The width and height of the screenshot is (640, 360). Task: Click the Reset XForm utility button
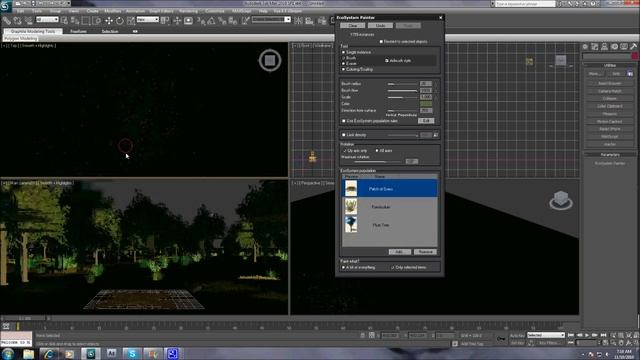610,129
